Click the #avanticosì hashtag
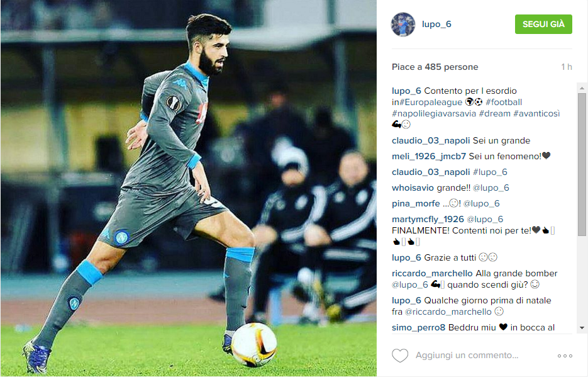Viewport: 588px width, 377px height. point(536,113)
